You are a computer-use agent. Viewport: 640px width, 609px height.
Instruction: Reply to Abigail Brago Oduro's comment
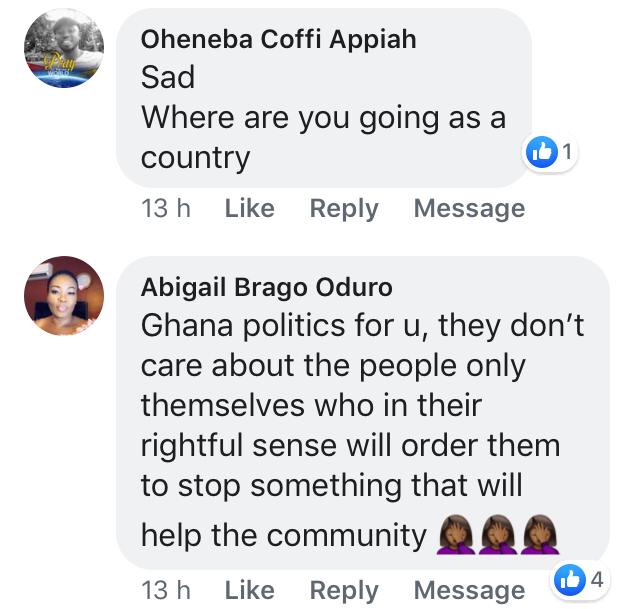[x=344, y=590]
